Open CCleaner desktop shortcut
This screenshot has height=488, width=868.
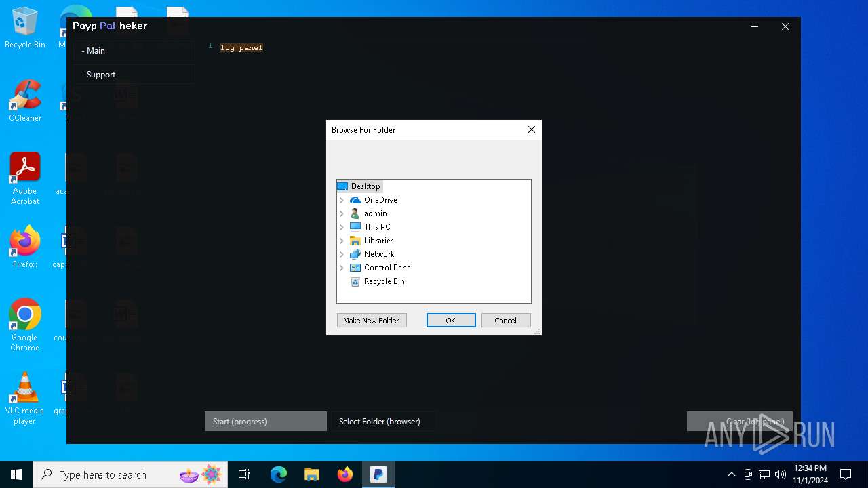[x=25, y=101]
